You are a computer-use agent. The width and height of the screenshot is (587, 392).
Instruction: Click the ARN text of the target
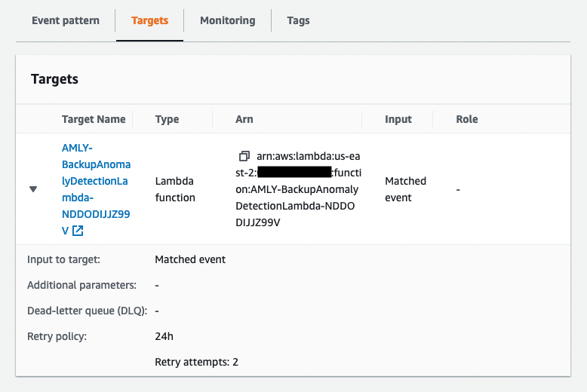coord(297,189)
